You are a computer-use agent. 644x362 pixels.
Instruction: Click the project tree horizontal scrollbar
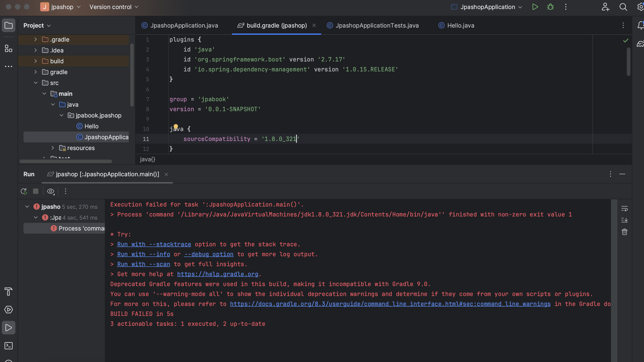point(66,161)
